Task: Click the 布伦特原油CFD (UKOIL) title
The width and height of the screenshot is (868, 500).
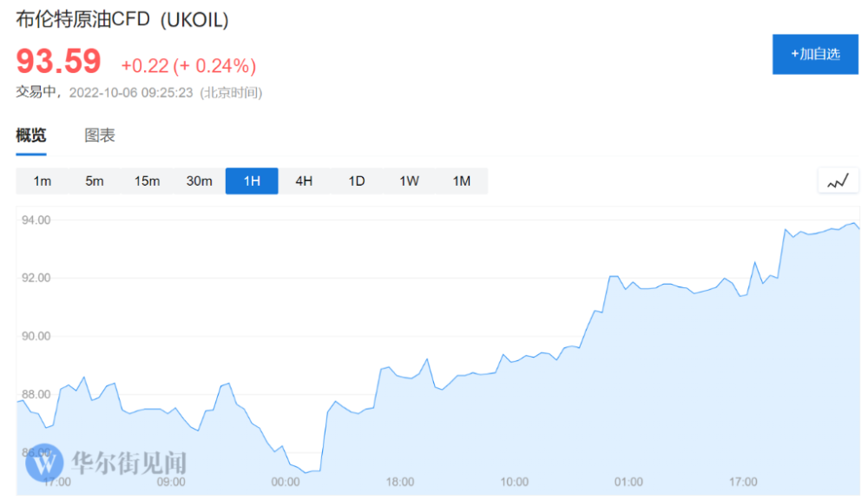Action: pos(122,20)
